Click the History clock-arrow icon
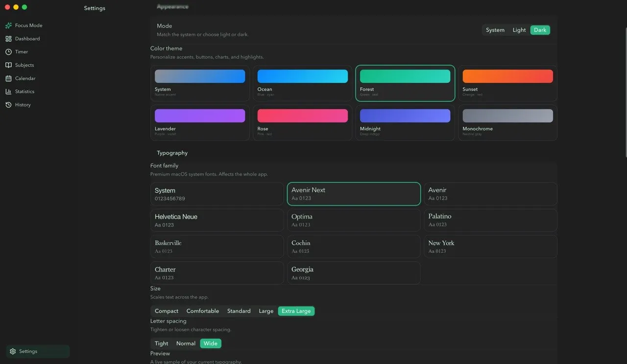 (x=8, y=105)
